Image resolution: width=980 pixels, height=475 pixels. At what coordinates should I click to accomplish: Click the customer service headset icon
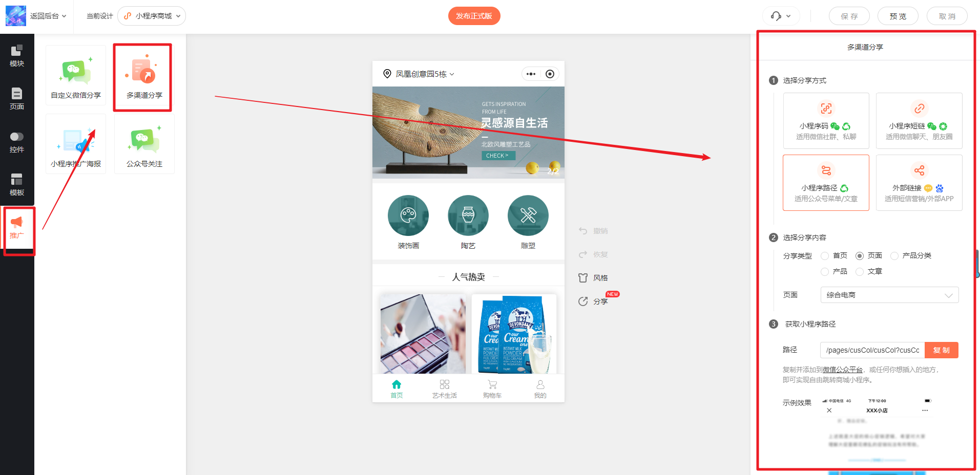pos(776,16)
